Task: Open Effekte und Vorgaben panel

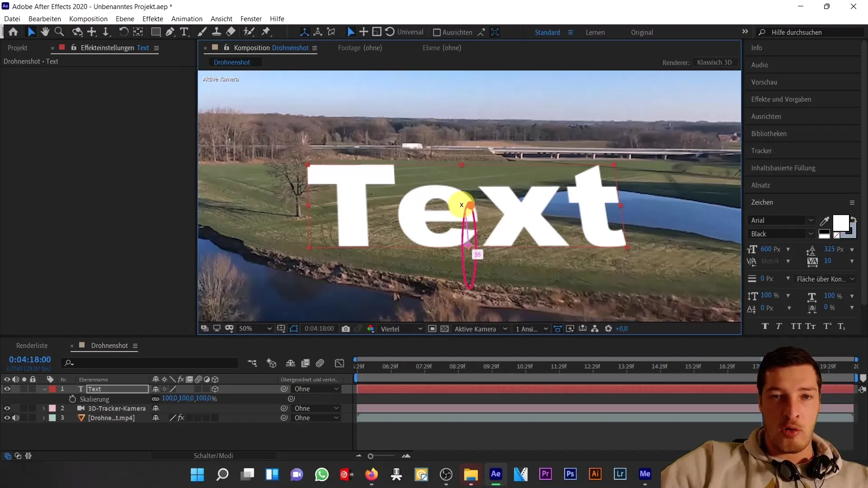Action: [781, 99]
